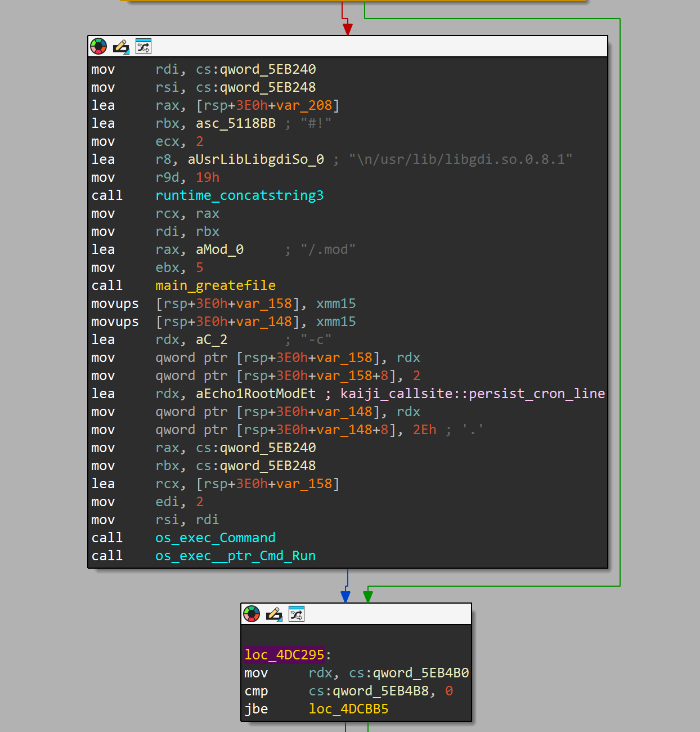The height and width of the screenshot is (732, 700).
Task: Select the asc_5118BB string reference
Action: click(x=235, y=123)
